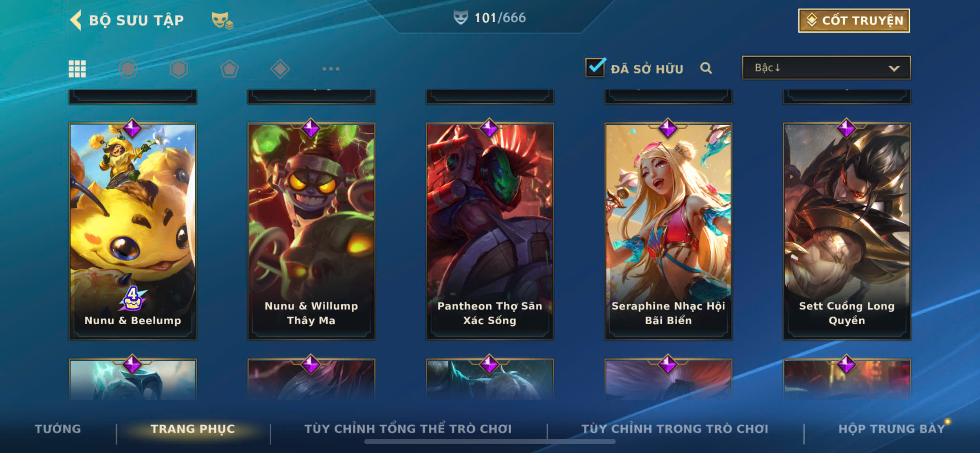The height and width of the screenshot is (453, 980).
Task: Open Tùy Chỉnh Trong Trò Chơi tab
Action: [674, 429]
